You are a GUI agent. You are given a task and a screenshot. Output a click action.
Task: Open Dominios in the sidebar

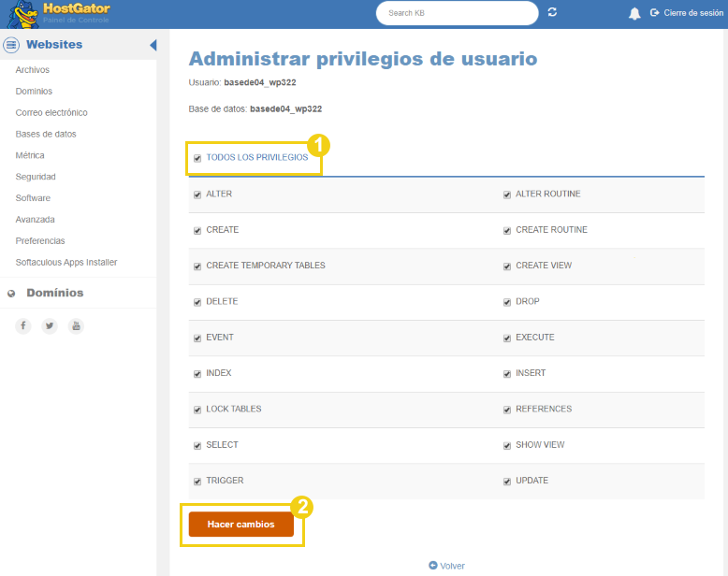(x=34, y=91)
